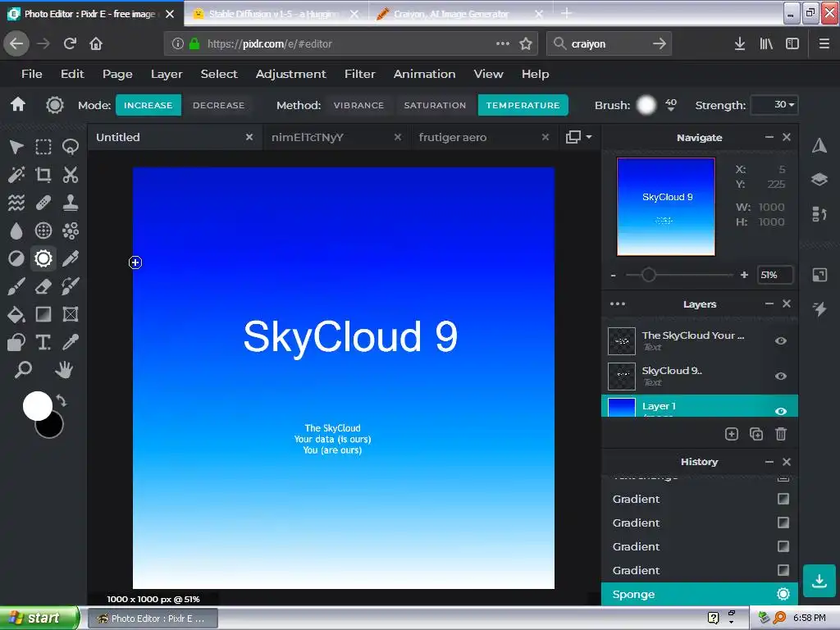This screenshot has width=840, height=630.
Task: Select the Liquify waves tool
Action: pos(16,203)
